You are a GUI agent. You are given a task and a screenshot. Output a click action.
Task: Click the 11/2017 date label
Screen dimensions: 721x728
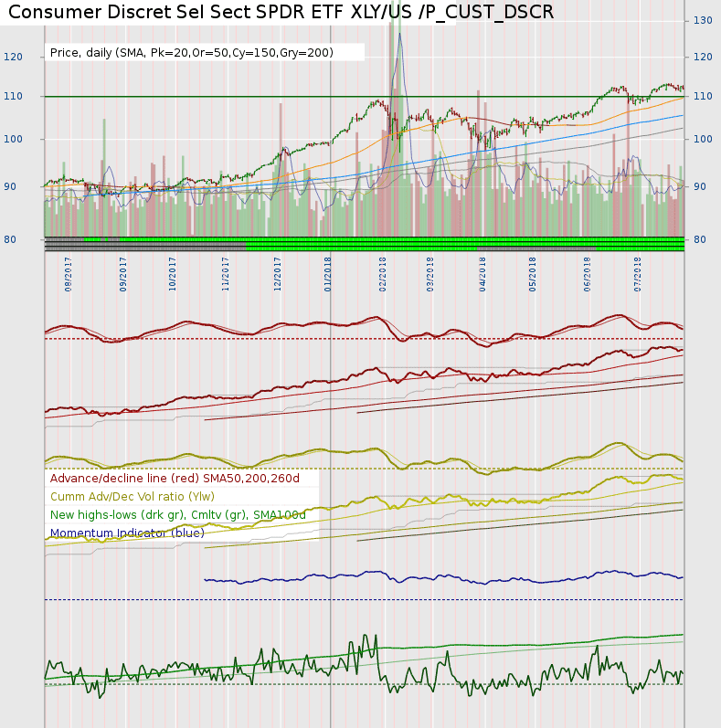[226, 274]
